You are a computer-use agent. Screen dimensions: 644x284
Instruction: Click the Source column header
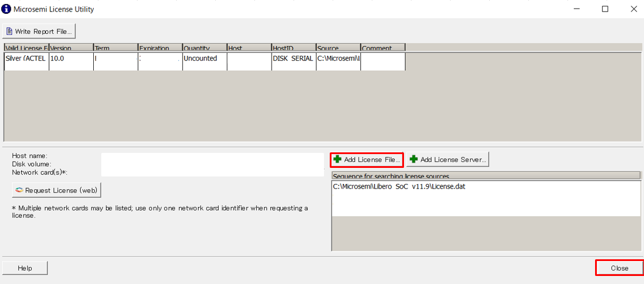point(338,48)
